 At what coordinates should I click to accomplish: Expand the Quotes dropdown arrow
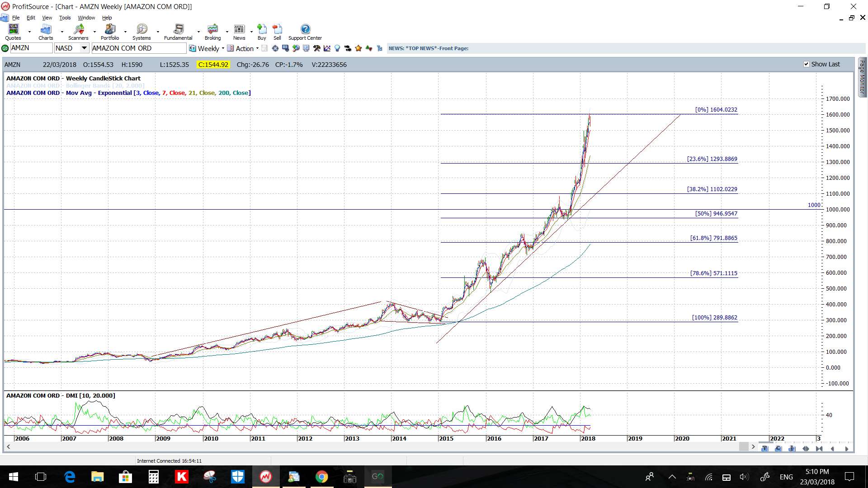29,32
